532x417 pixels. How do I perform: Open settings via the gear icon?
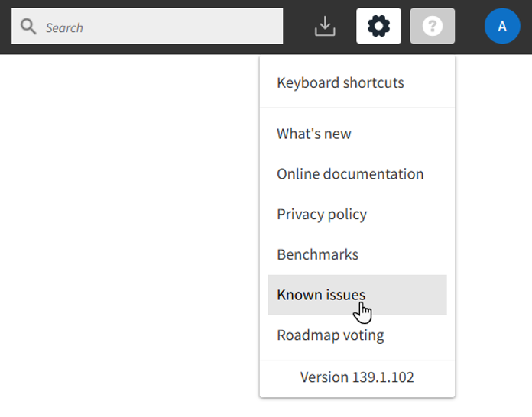pyautogui.click(x=378, y=27)
